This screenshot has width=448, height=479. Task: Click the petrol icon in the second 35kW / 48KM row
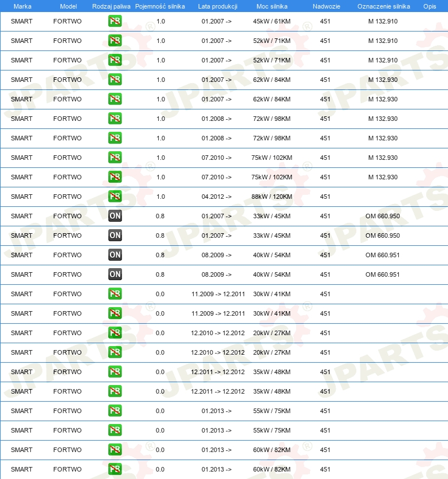pyautogui.click(x=115, y=391)
